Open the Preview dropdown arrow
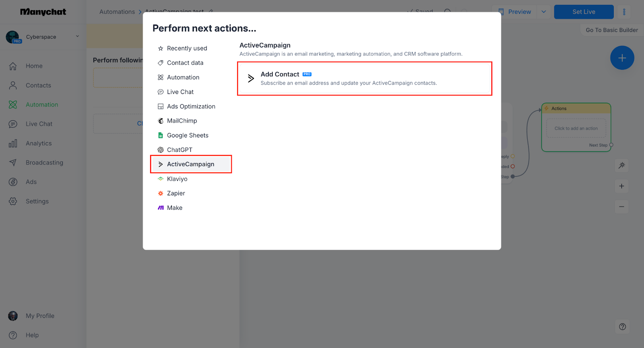644x348 pixels. point(544,12)
